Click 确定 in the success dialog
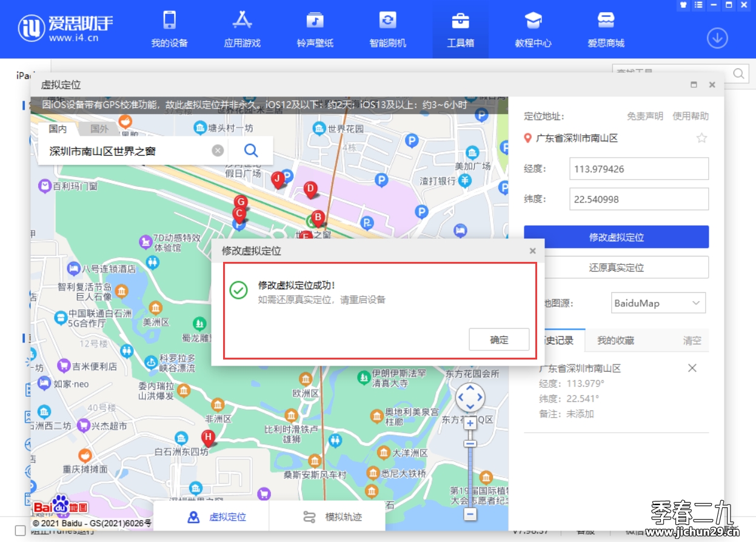 point(499,340)
